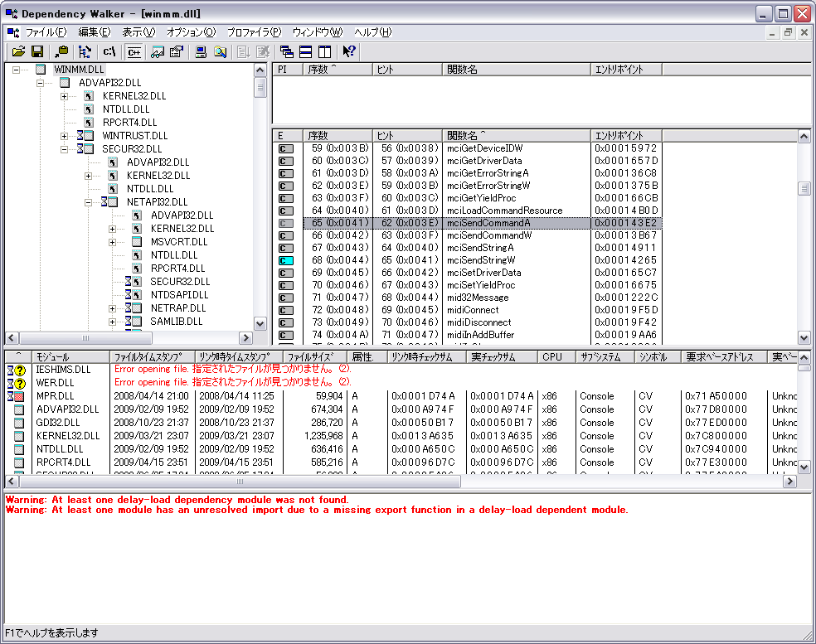Sort module list by CPU header
816x644 pixels.
556,357
